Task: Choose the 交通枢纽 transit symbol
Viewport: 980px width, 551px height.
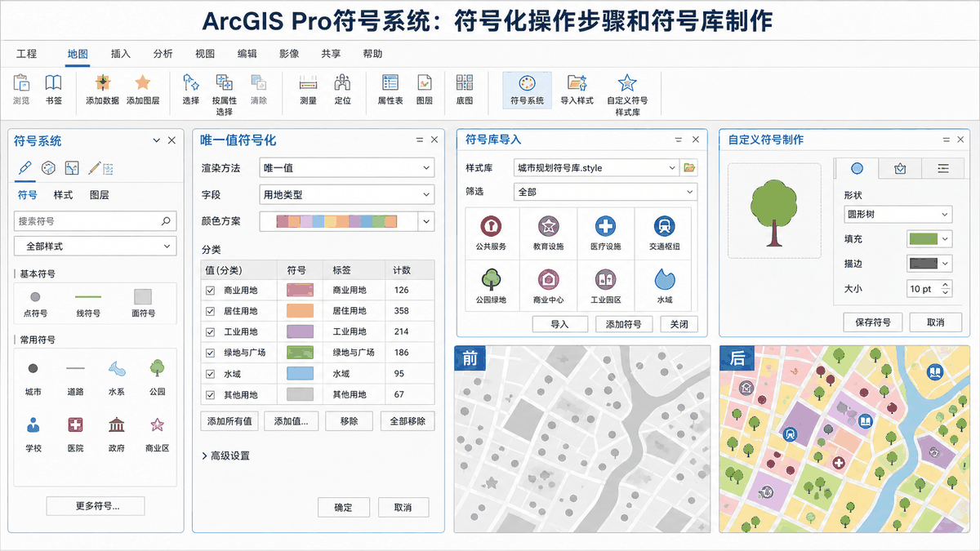Action: (x=664, y=233)
